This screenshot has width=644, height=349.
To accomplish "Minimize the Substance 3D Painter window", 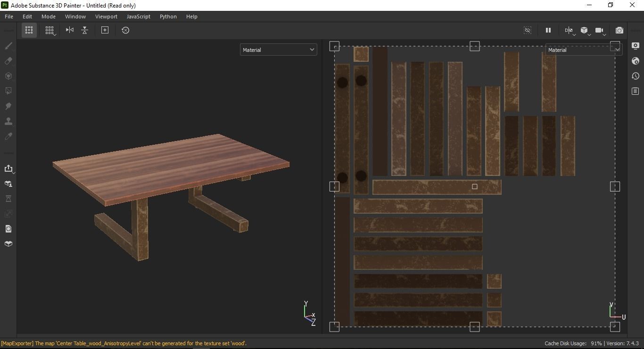I will 589,5.
